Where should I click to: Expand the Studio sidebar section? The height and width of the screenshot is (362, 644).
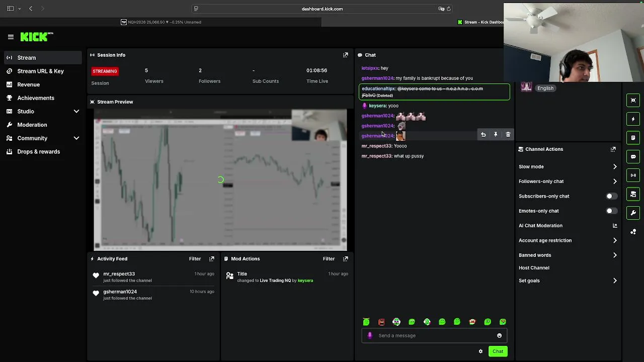click(x=76, y=112)
